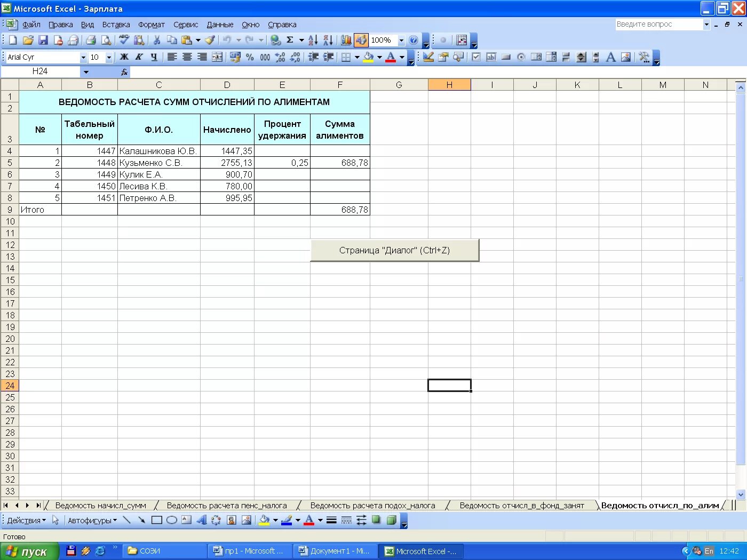Screen dimensions: 747x560
Task: Increase decimal places
Action: coord(280,57)
